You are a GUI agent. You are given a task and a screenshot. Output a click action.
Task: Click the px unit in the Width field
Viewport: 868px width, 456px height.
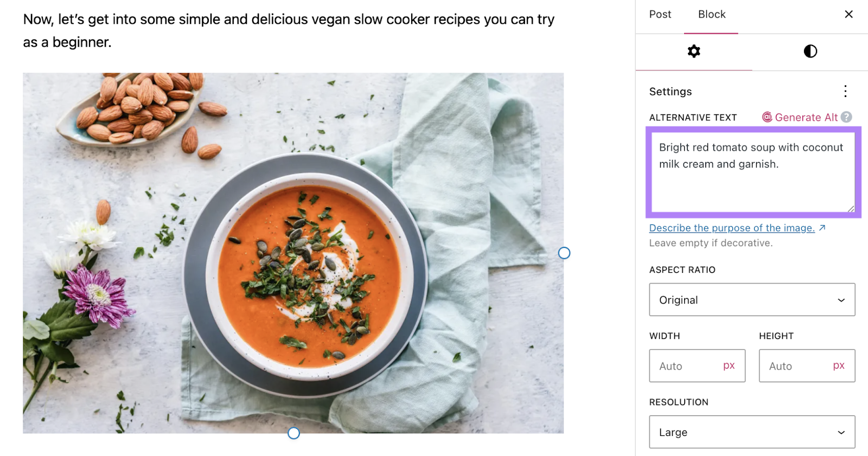pyautogui.click(x=730, y=365)
